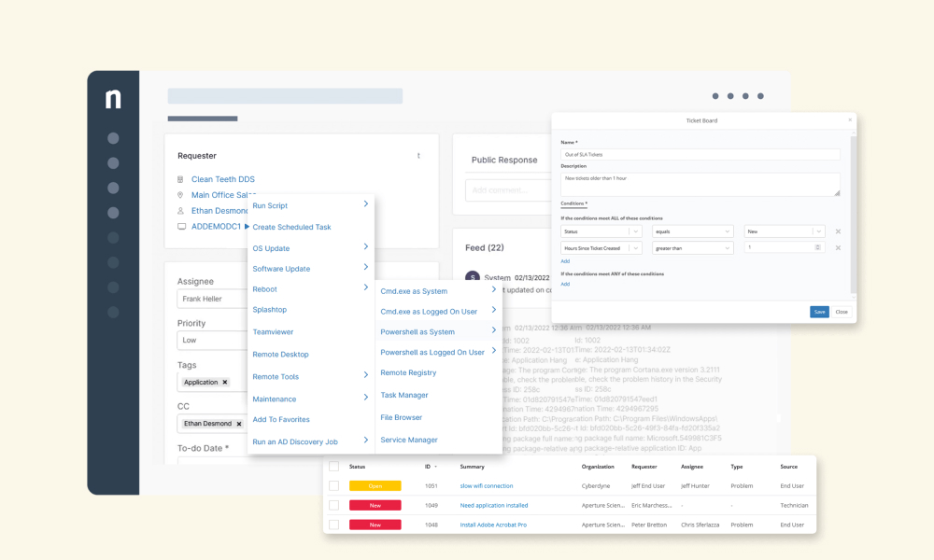This screenshot has height=560, width=934.
Task: Expand the Run Script submenu
Action: coord(366,204)
